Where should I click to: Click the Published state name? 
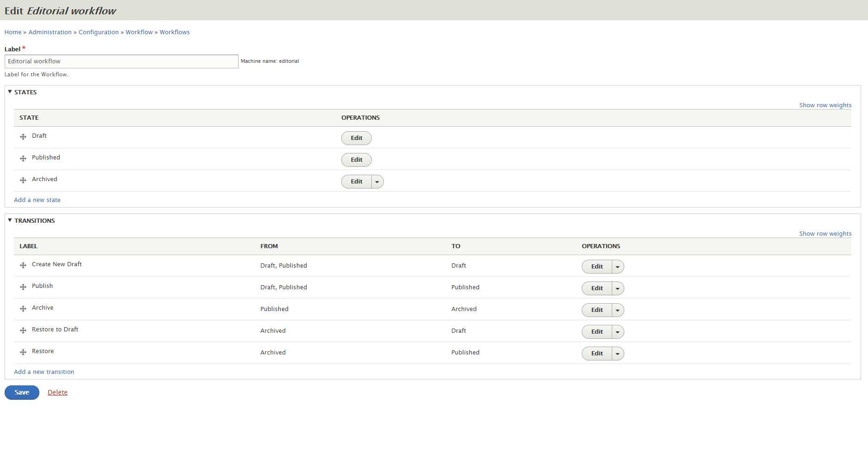click(46, 158)
